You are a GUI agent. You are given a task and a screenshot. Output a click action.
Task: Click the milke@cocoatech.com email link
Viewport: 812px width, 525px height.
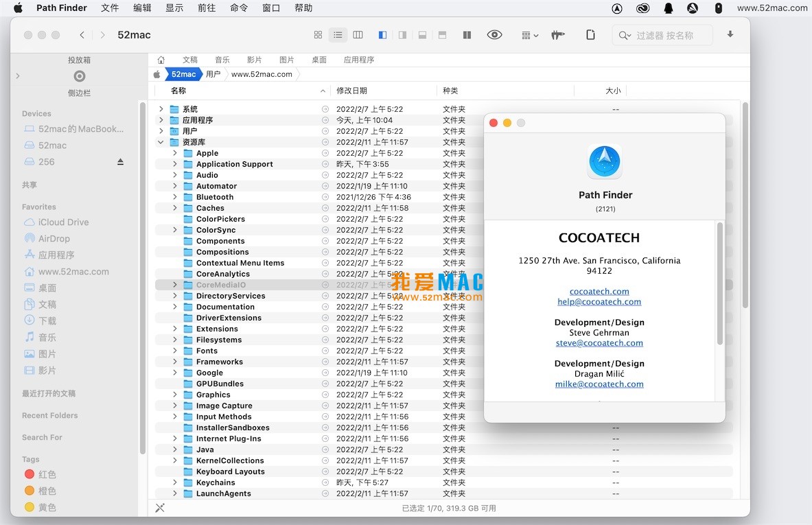[x=599, y=384]
